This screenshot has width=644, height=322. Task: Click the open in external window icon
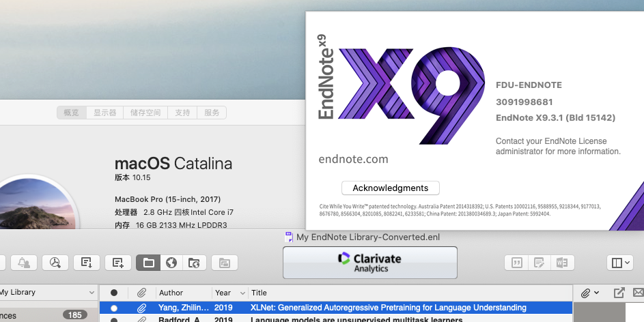click(619, 293)
